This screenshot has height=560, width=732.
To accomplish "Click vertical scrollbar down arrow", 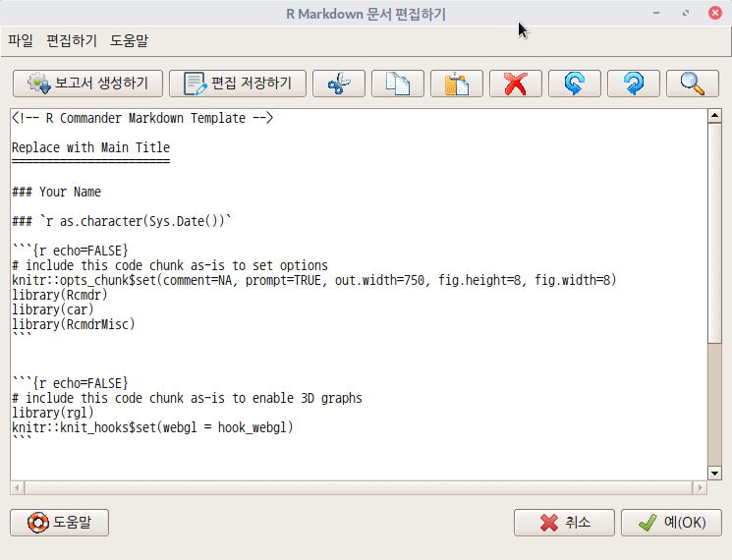I will [714, 473].
